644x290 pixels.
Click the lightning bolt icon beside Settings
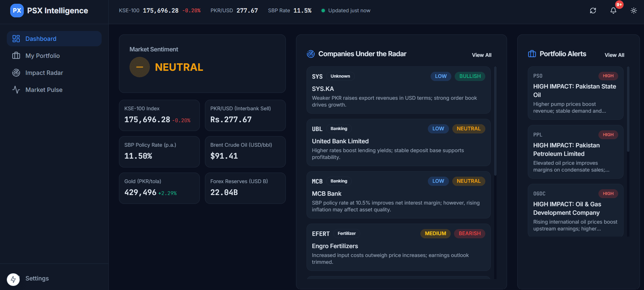pos(13,280)
